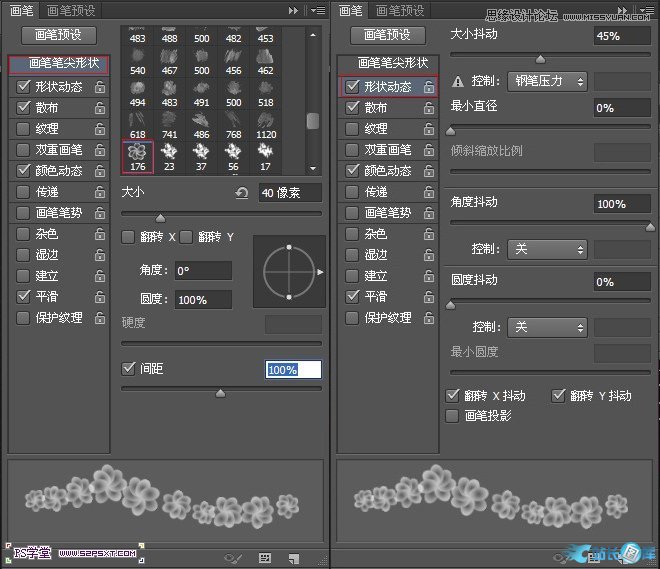Switch to 画笔 tab in right panel

click(x=351, y=10)
